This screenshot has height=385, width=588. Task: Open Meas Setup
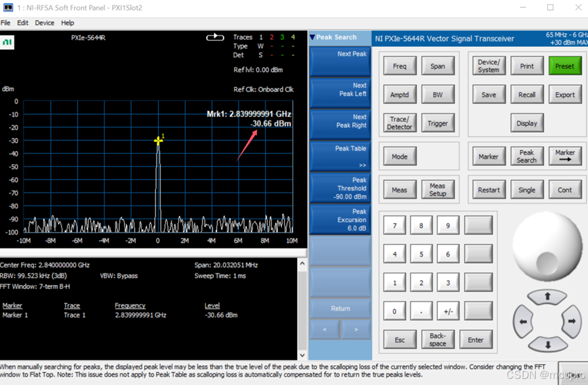tap(438, 190)
